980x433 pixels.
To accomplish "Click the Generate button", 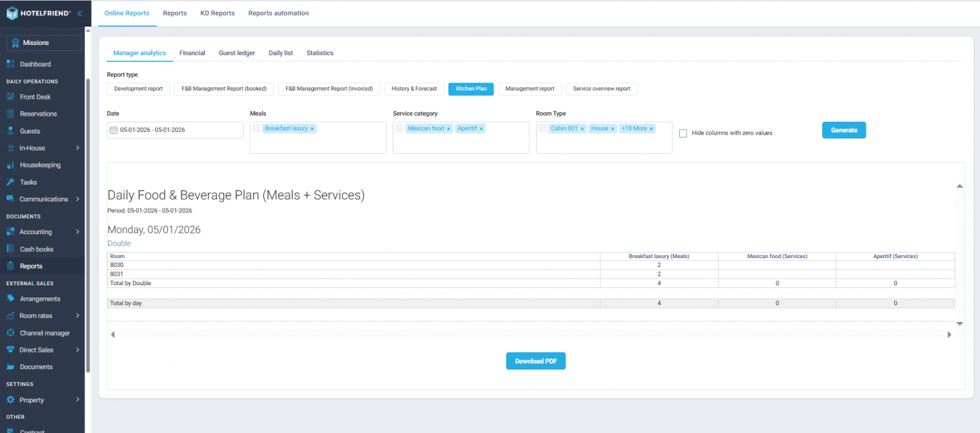I will (x=844, y=129).
